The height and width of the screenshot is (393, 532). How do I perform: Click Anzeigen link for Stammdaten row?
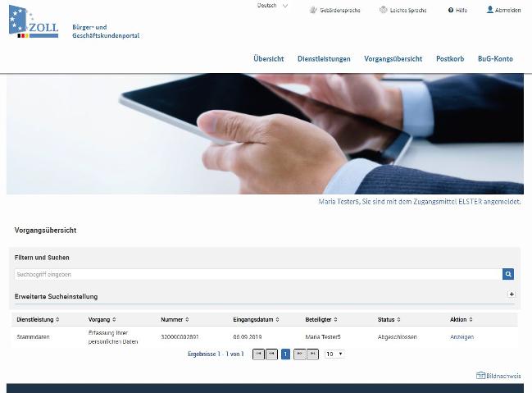[462, 337]
